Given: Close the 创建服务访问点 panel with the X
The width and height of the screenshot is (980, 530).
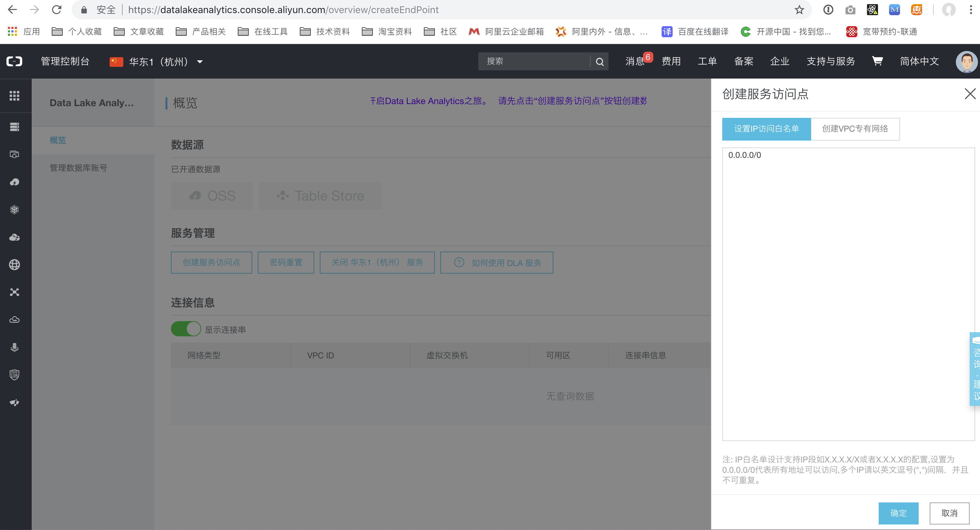Looking at the screenshot, I should pyautogui.click(x=970, y=94).
